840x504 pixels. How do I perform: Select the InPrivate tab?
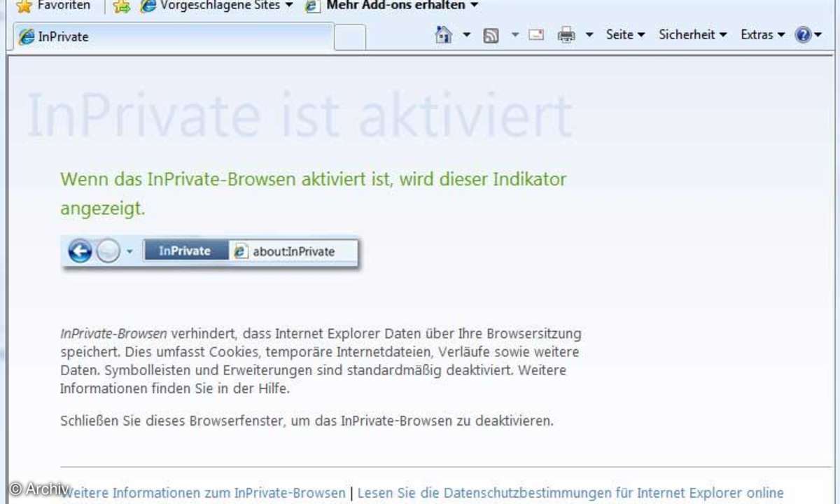click(174, 36)
